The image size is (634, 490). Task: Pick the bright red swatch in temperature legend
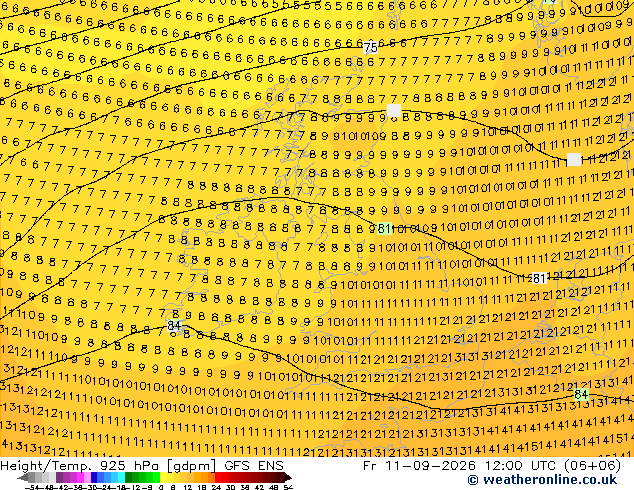(218, 478)
